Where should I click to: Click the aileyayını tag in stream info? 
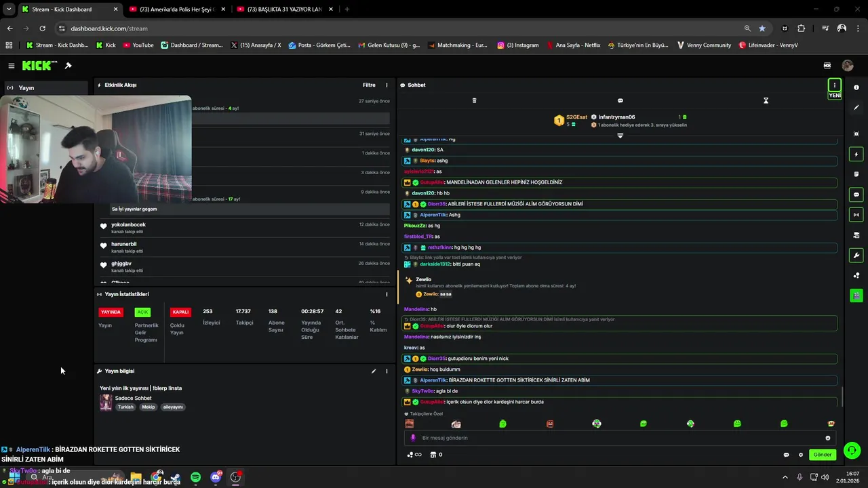173,407
